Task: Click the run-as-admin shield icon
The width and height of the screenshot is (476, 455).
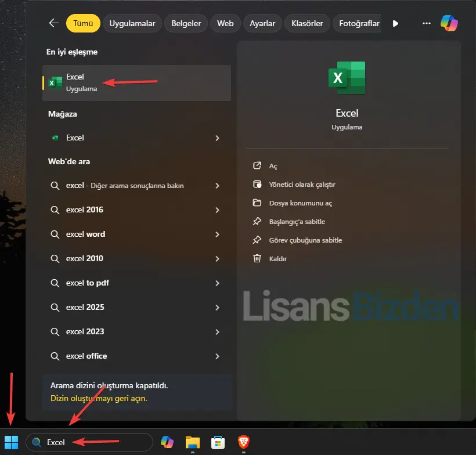Action: (257, 184)
